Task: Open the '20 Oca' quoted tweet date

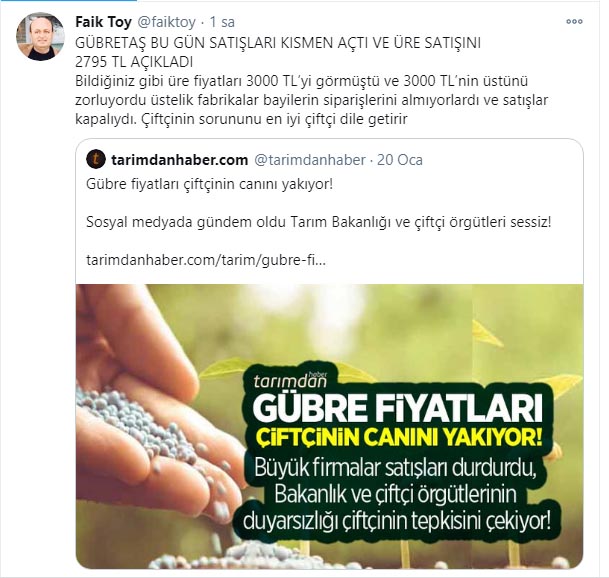Action: pyautogui.click(x=400, y=160)
